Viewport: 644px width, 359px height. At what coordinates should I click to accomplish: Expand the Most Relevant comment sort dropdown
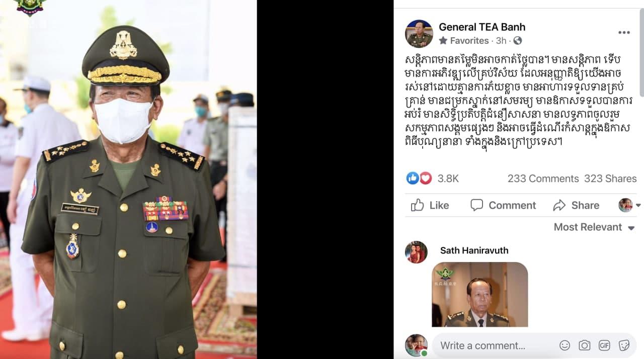tap(594, 227)
